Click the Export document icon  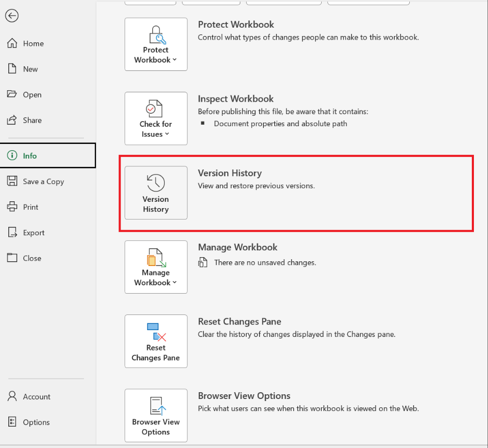(x=12, y=232)
